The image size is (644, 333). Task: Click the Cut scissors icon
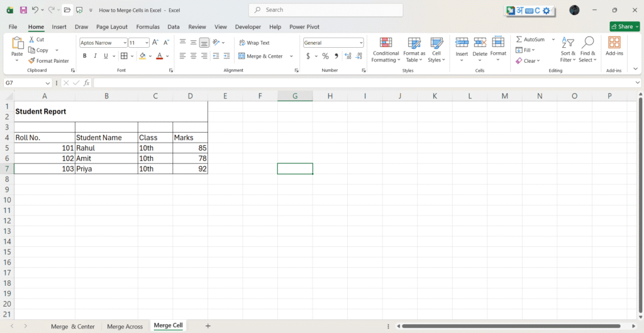31,40
